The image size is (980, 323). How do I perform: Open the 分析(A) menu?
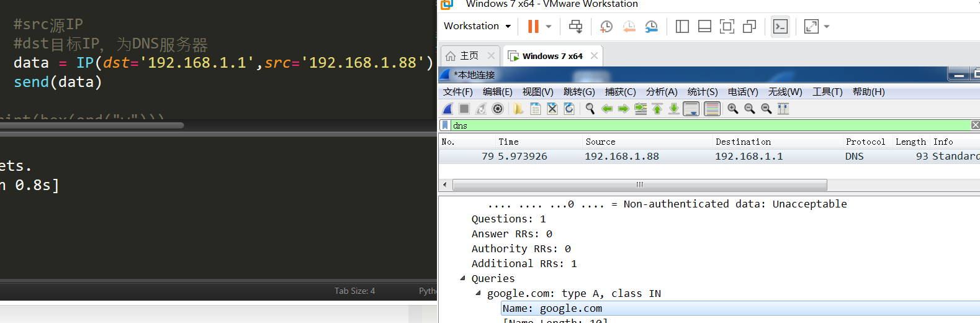click(x=662, y=92)
